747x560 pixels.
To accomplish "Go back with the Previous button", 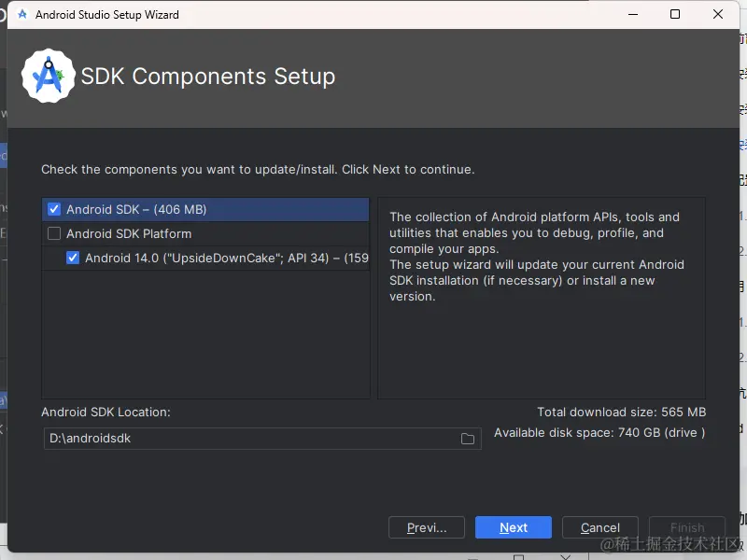I will click(x=427, y=527).
